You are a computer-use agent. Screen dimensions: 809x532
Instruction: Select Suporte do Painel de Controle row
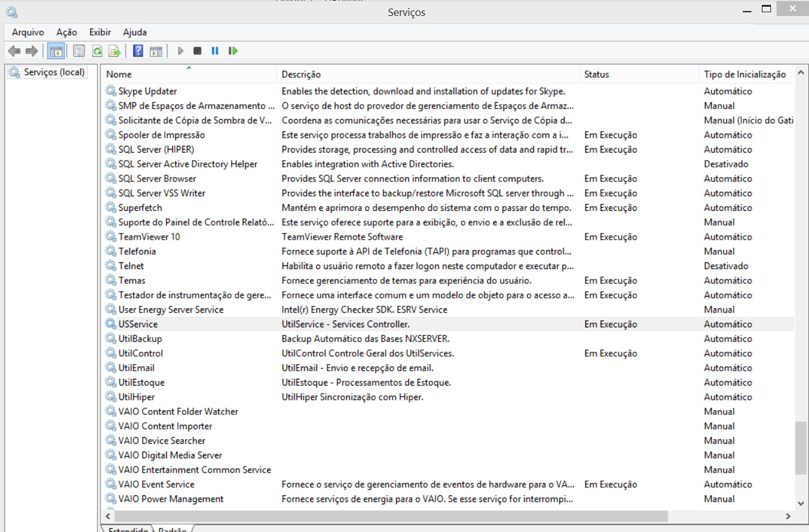pos(448,222)
